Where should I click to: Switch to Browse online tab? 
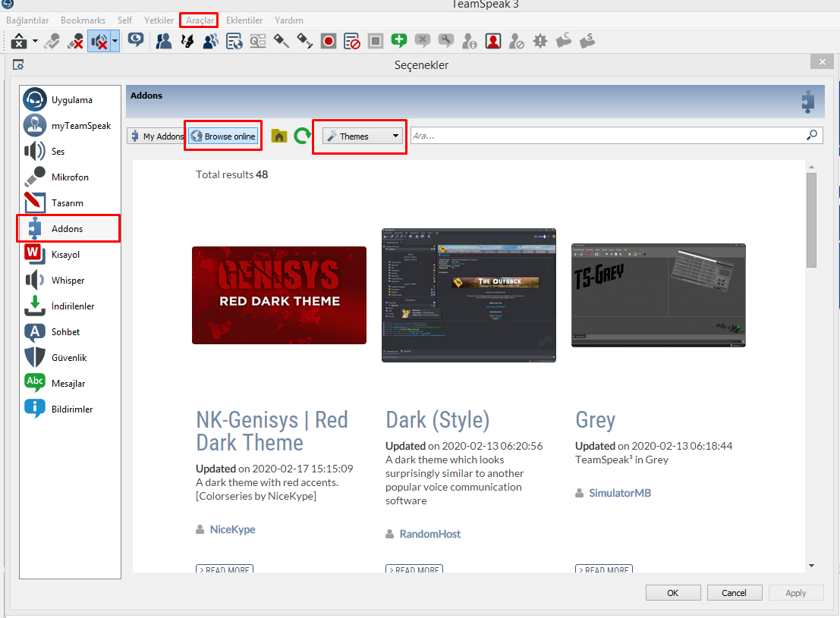(x=223, y=136)
